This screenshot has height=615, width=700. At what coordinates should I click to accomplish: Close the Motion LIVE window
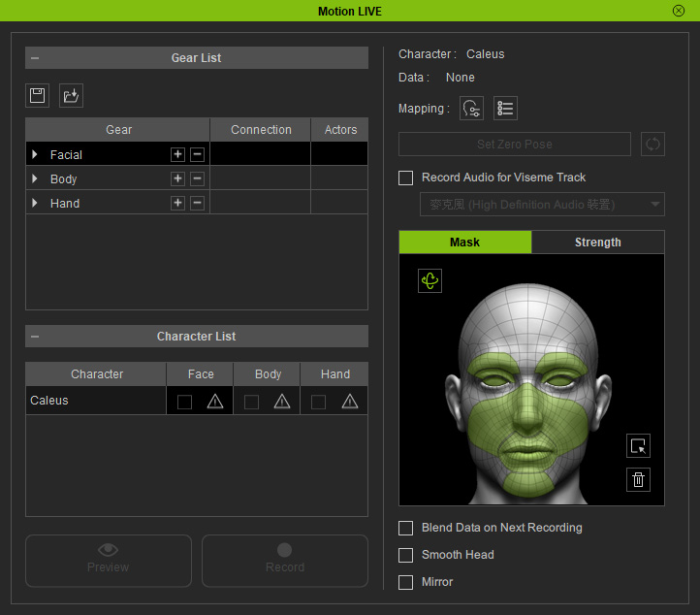[x=679, y=11]
